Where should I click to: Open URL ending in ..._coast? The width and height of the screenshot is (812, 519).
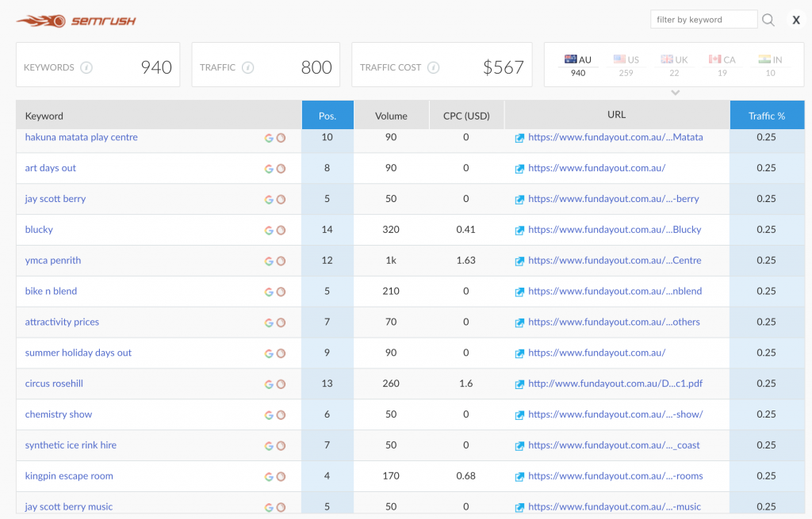point(614,445)
